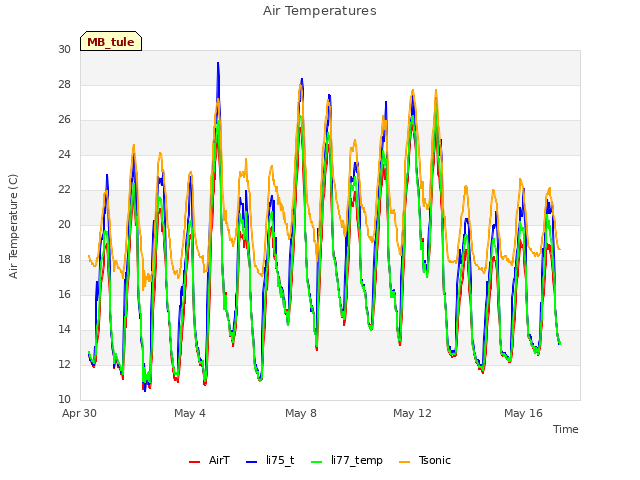Click the tallest blue li75_t peak near May 5

pos(218,63)
